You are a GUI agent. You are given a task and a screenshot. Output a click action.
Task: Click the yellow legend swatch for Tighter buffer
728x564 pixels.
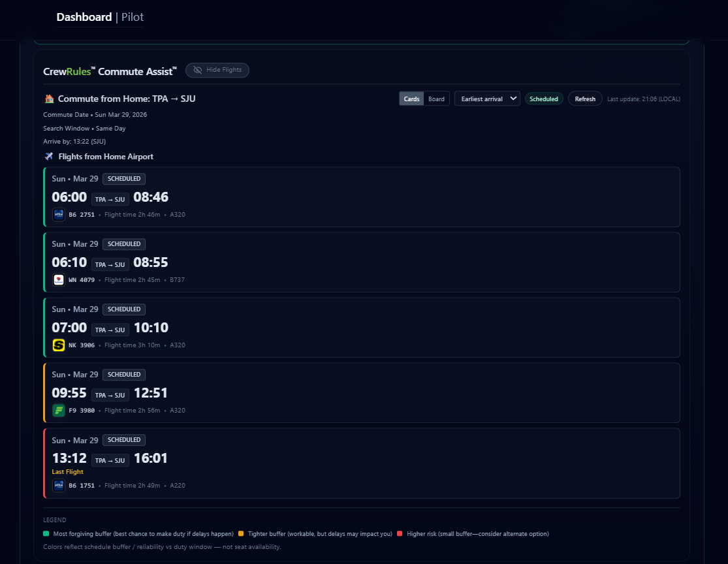click(x=241, y=533)
